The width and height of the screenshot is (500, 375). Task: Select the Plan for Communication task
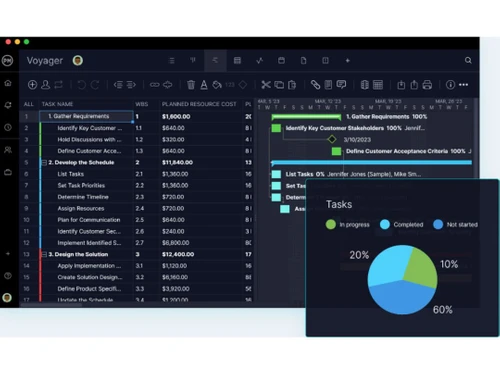point(89,220)
